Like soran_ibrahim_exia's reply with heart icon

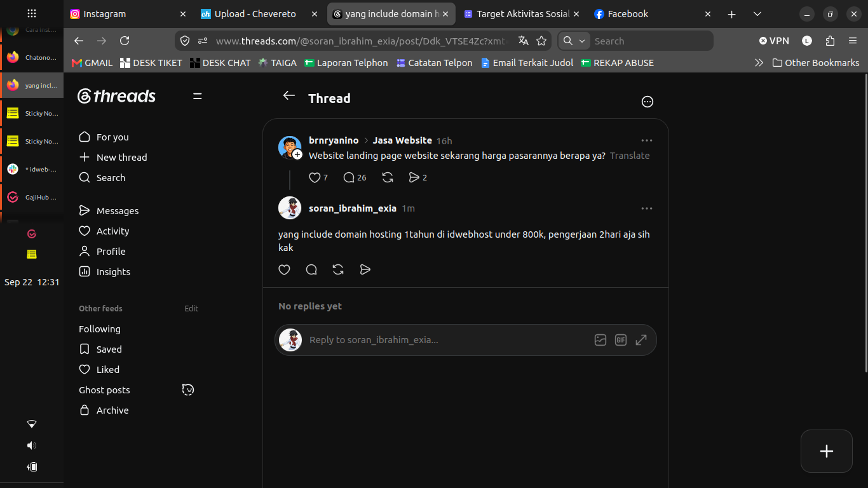(x=284, y=269)
